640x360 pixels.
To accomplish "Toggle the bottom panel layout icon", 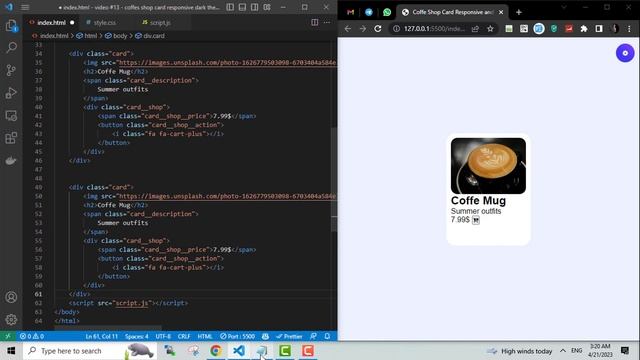I will tap(242, 7).
